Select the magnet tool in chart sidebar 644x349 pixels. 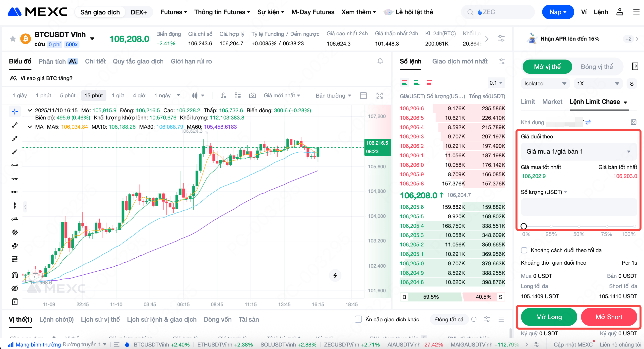[15, 275]
